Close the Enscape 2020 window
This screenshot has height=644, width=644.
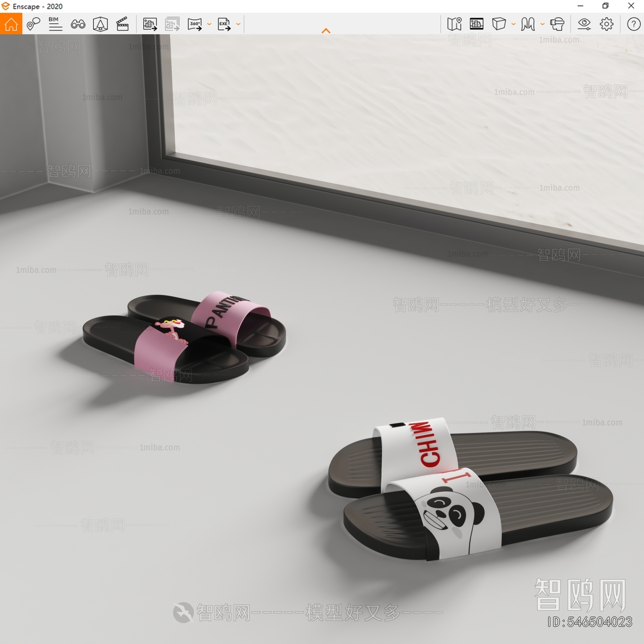[x=631, y=6]
